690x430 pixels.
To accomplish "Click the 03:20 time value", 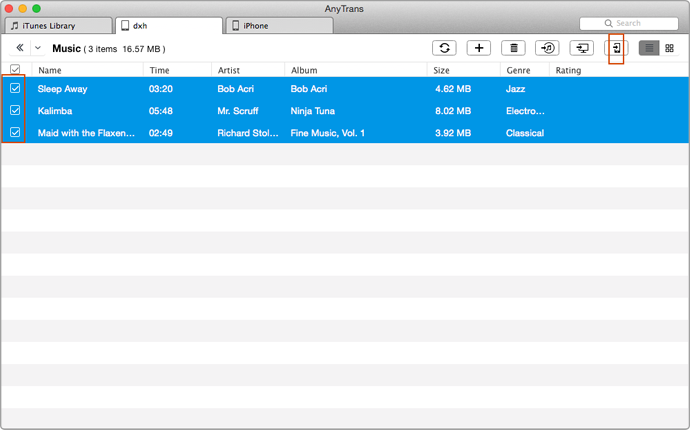I will (x=161, y=89).
